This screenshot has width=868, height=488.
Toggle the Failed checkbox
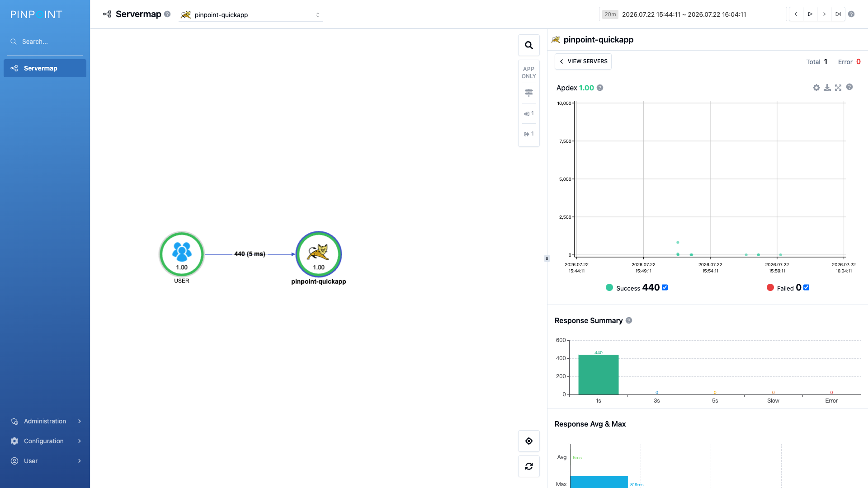[806, 287]
